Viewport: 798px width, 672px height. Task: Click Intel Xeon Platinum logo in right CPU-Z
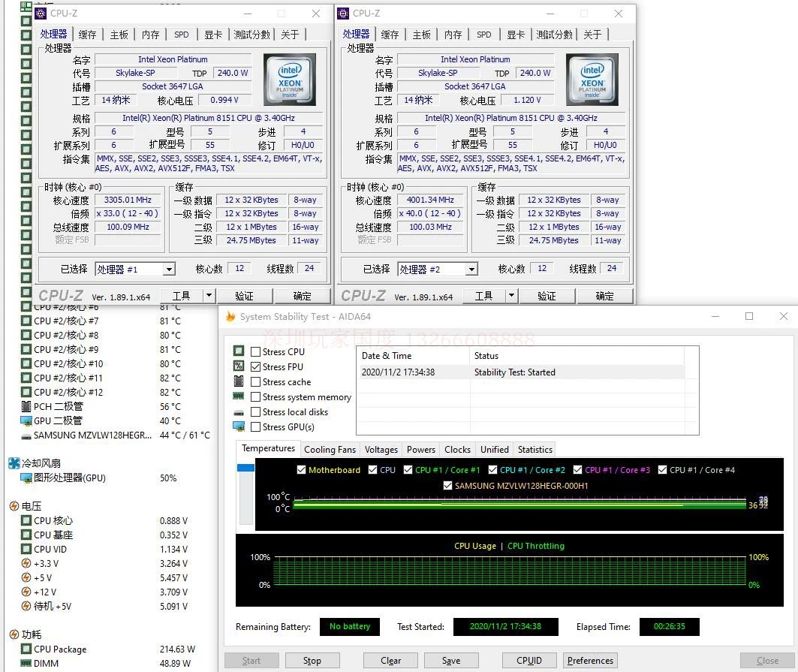point(592,80)
